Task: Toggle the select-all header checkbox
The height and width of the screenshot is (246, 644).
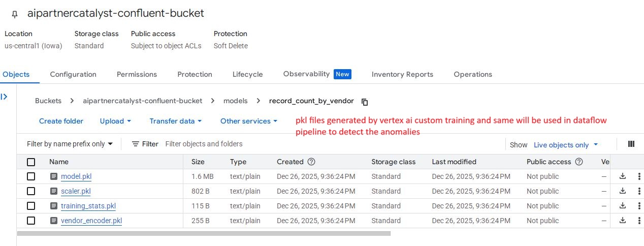Action: click(31, 162)
